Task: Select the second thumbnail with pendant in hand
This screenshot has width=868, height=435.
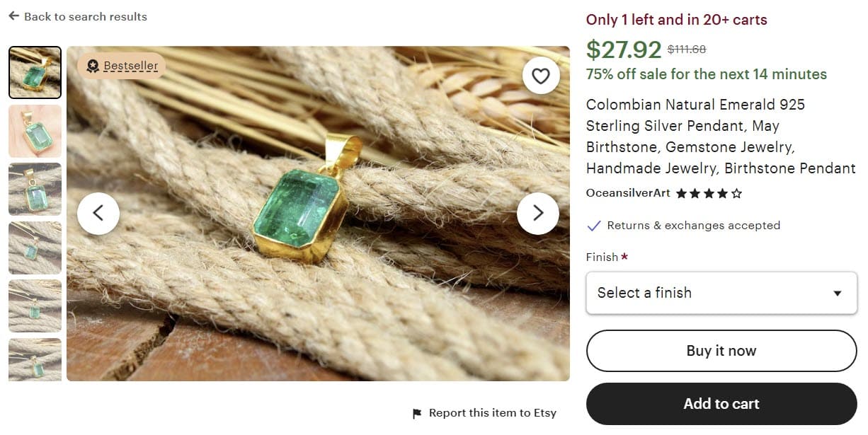Action: click(x=35, y=131)
